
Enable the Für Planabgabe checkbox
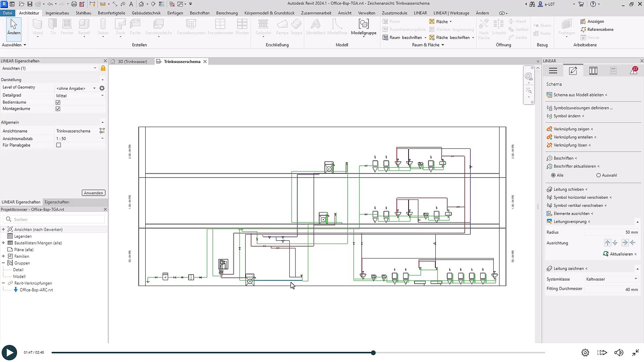pos(59,145)
